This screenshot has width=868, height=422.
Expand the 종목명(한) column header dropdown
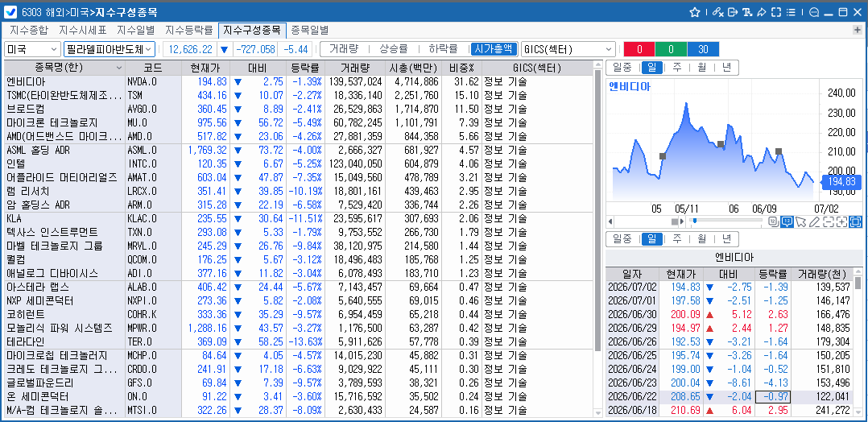click(x=119, y=68)
